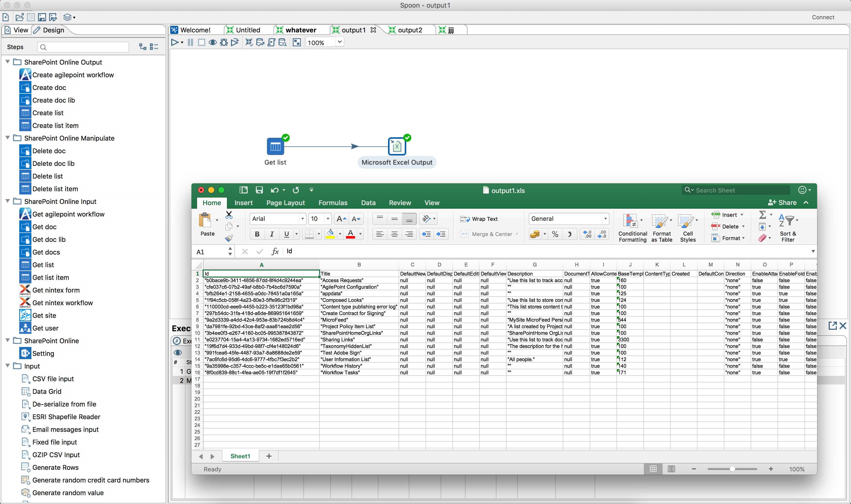
Task: Open the font size 10 dropdown
Action: [328, 219]
